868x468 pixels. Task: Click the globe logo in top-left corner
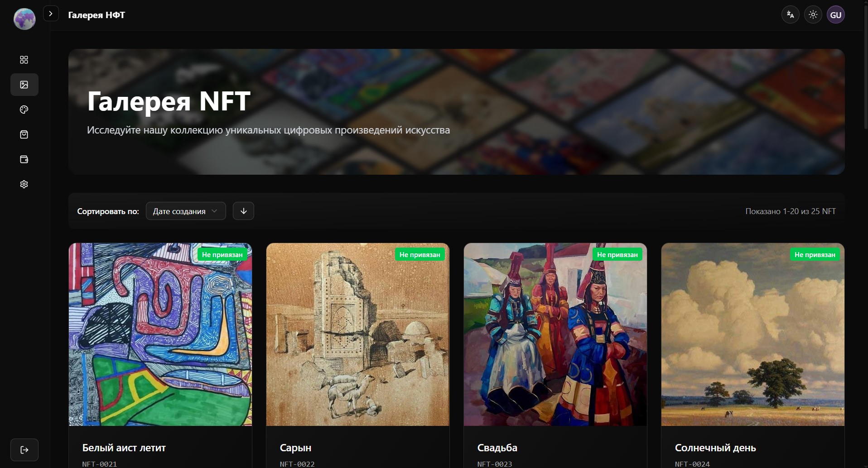(x=24, y=19)
